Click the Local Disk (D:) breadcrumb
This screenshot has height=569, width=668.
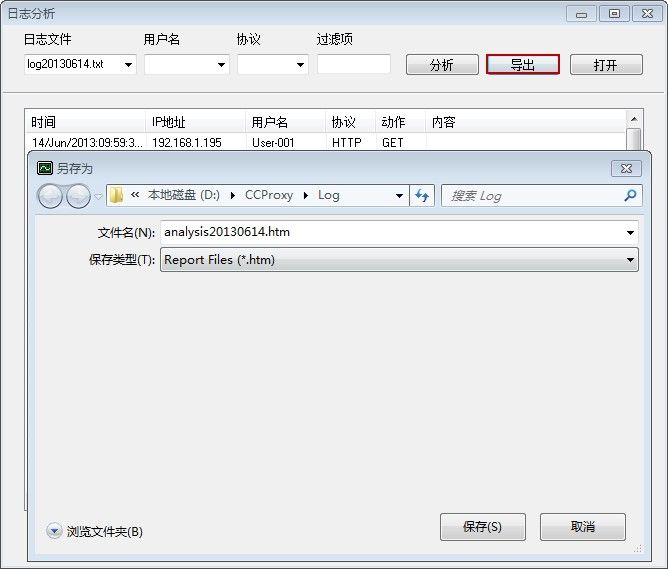[x=184, y=195]
